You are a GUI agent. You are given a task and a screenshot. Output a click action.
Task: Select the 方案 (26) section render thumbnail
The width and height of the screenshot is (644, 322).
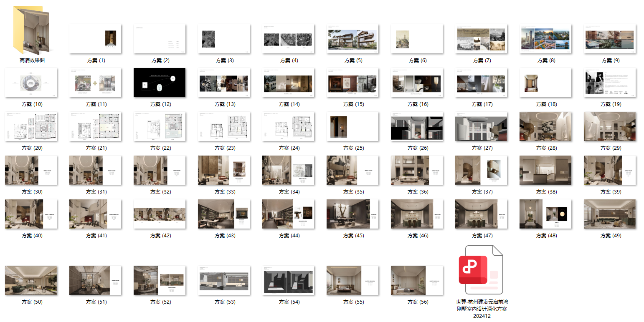pyautogui.click(x=417, y=126)
